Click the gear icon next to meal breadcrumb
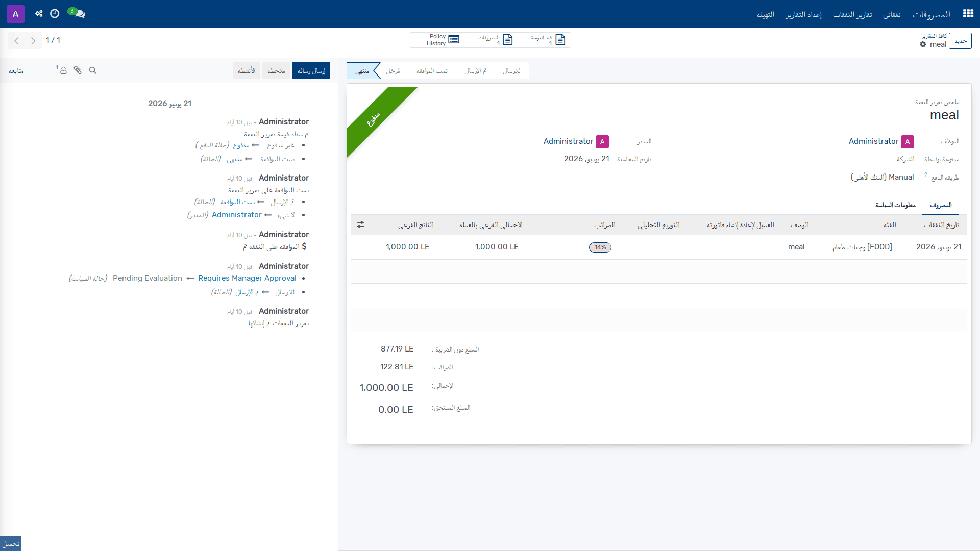 click(x=923, y=44)
